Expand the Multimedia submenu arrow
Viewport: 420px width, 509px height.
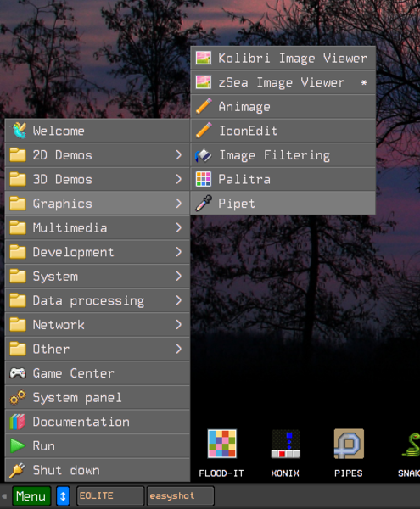click(178, 227)
